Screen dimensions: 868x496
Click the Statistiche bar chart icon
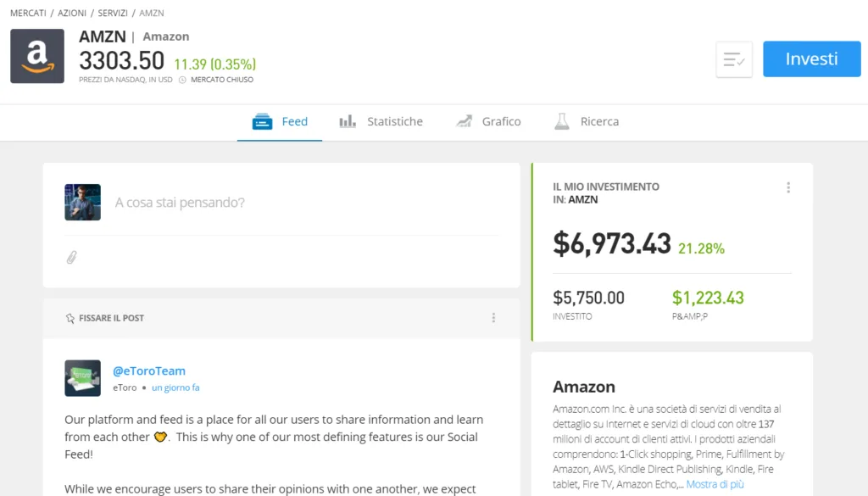coord(348,121)
